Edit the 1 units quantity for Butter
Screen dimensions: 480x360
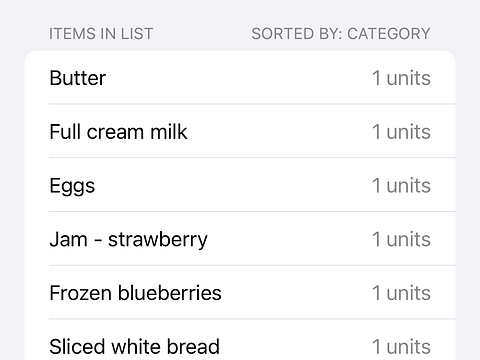[401, 78]
